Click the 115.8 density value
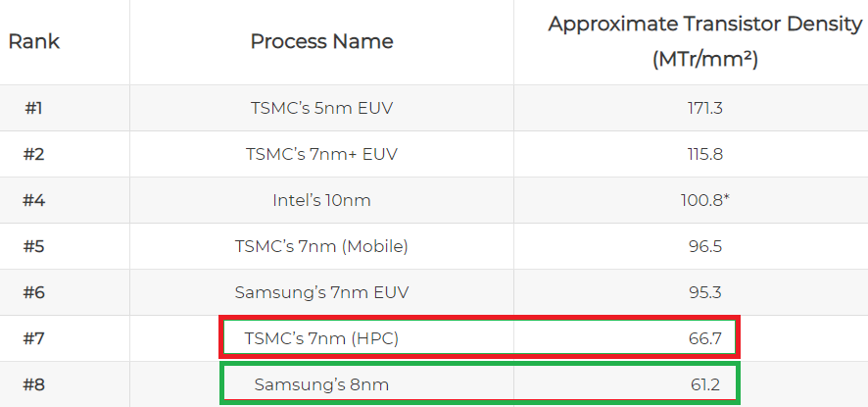 [705, 154]
